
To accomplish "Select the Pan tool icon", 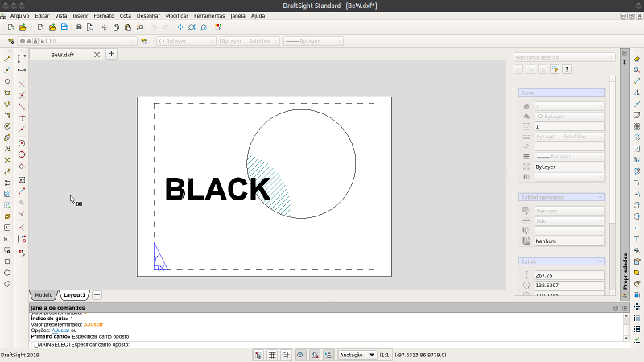I will [180, 27].
